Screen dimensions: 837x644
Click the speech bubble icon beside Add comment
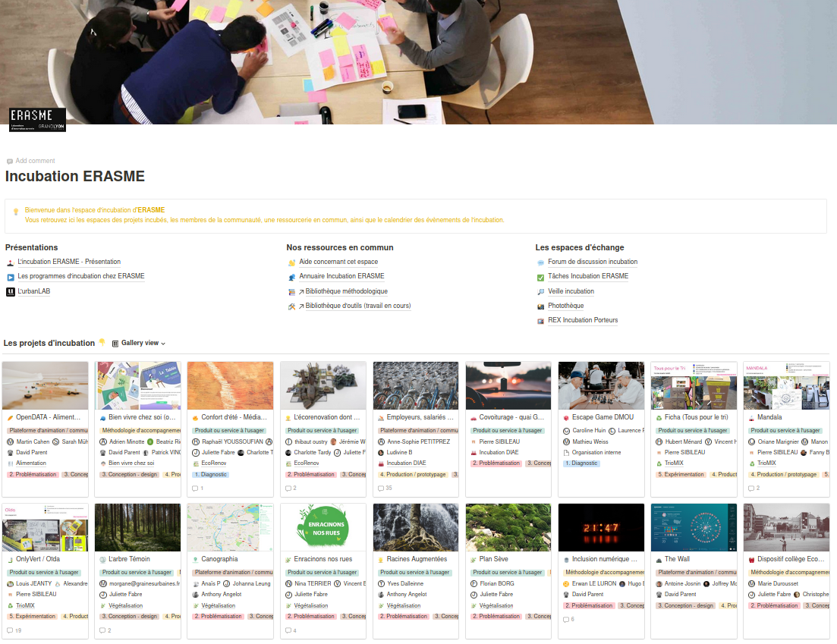[8, 161]
